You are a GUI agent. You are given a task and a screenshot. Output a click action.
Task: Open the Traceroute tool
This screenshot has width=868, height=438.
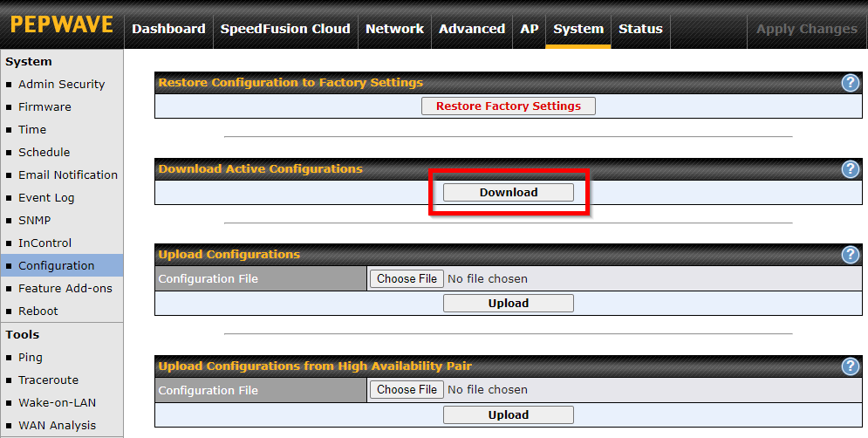coord(49,380)
